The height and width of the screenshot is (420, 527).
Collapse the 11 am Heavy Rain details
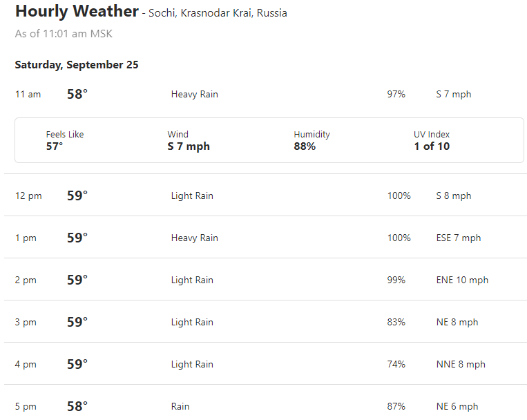(265, 94)
